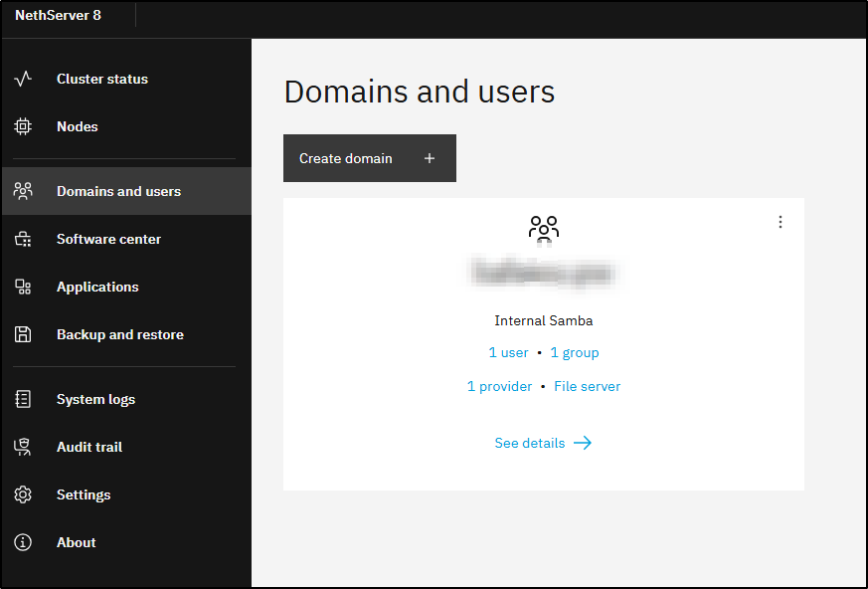Click the File server link

[588, 386]
